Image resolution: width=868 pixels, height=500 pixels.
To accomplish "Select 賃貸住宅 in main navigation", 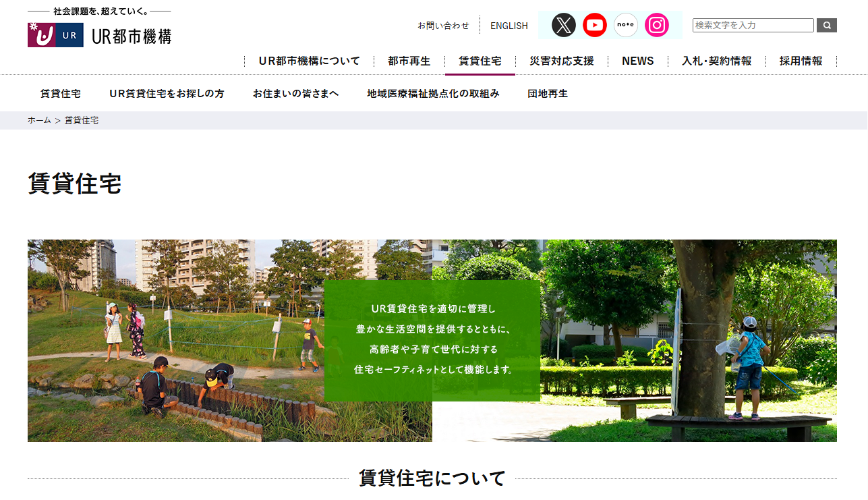I will coord(480,61).
